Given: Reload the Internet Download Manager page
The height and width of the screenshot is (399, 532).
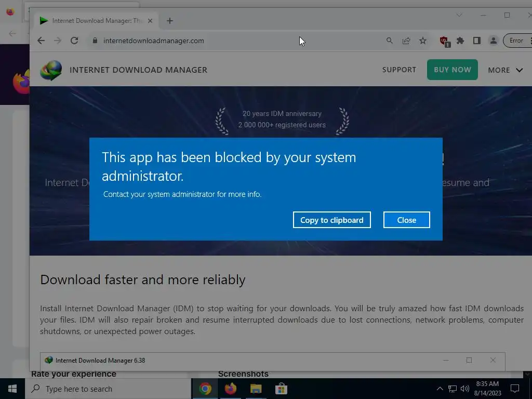Looking at the screenshot, I should click(x=74, y=41).
